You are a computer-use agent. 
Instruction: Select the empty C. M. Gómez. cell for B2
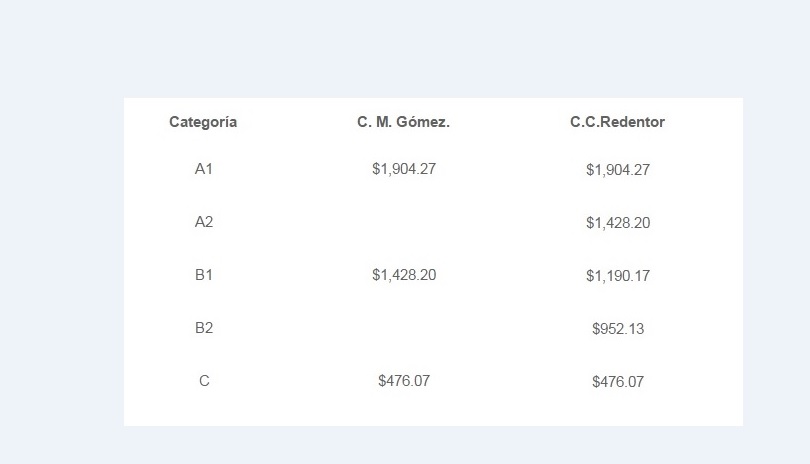404,328
